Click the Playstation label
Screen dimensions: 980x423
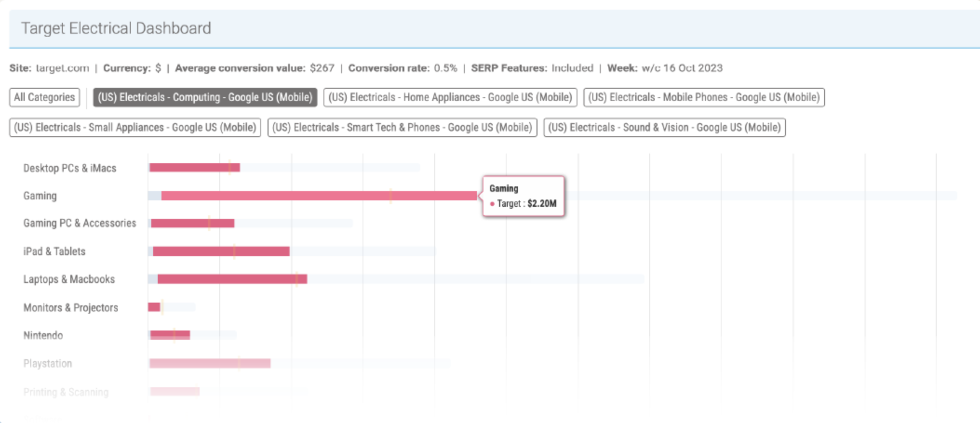[47, 364]
